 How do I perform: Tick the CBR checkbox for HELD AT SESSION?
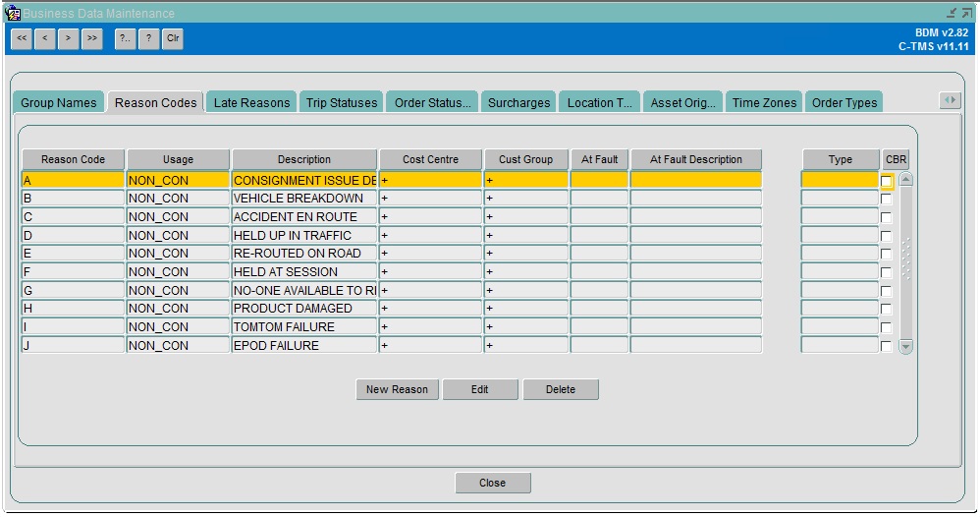(x=887, y=272)
